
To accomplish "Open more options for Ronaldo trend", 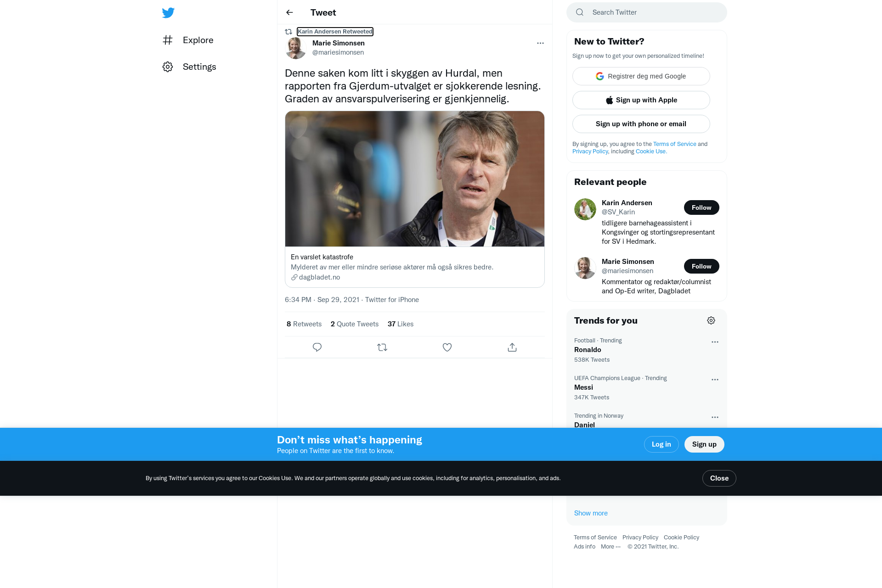I will [x=715, y=342].
